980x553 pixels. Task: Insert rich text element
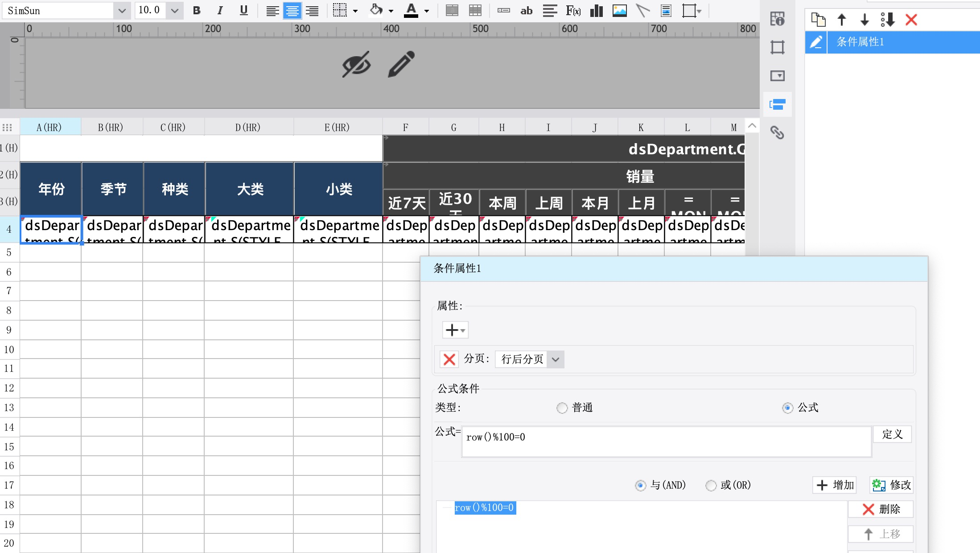click(x=550, y=10)
